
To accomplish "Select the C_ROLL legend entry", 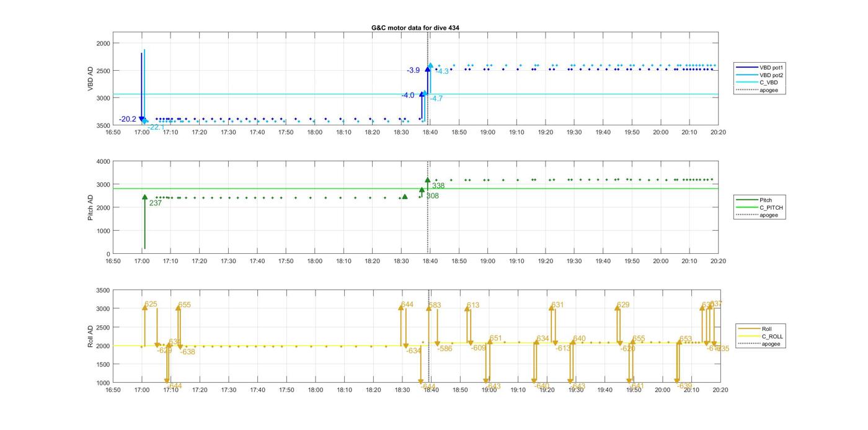I will [761, 336].
